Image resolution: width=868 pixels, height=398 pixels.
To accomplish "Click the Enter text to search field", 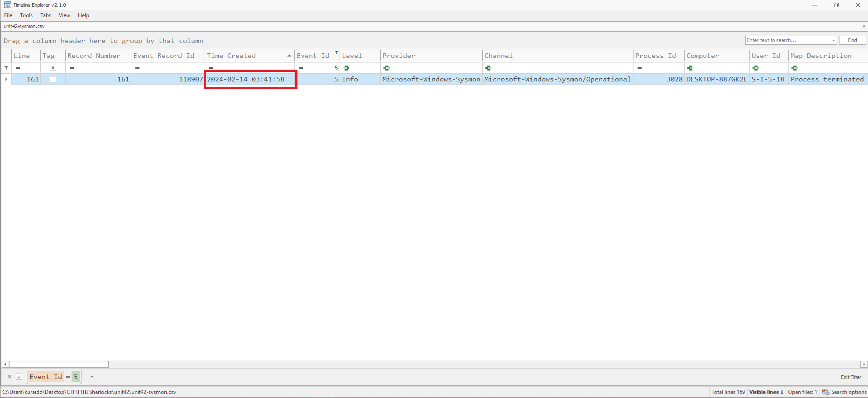I will (787, 40).
